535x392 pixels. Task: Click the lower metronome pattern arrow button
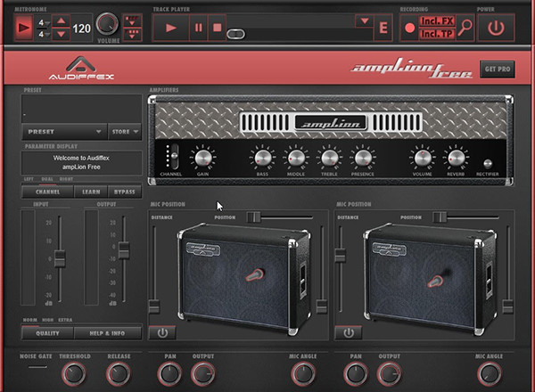pos(132,34)
